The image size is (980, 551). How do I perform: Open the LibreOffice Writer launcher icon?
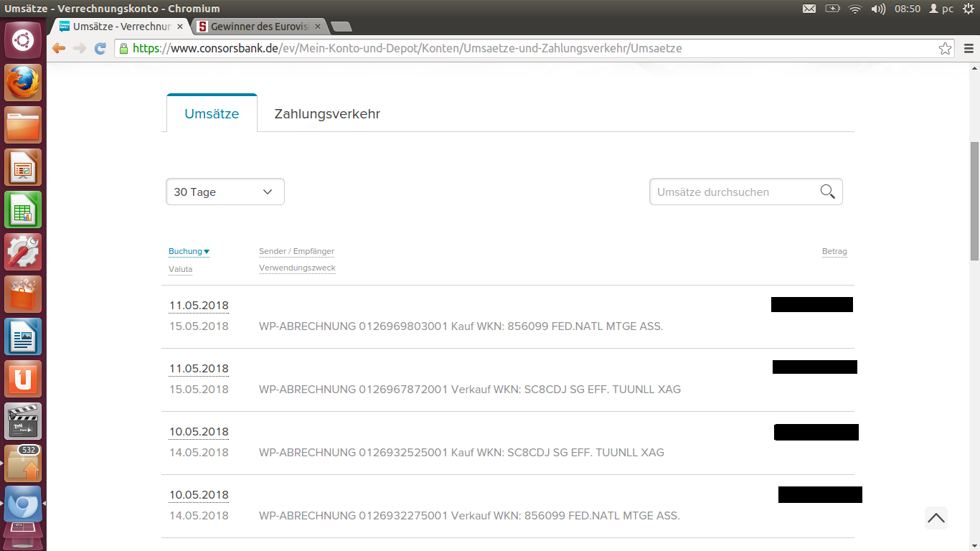22,336
